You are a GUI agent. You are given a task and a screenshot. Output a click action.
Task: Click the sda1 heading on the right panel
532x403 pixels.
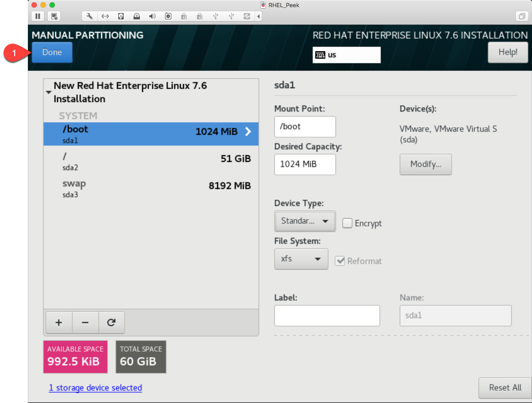[285, 85]
